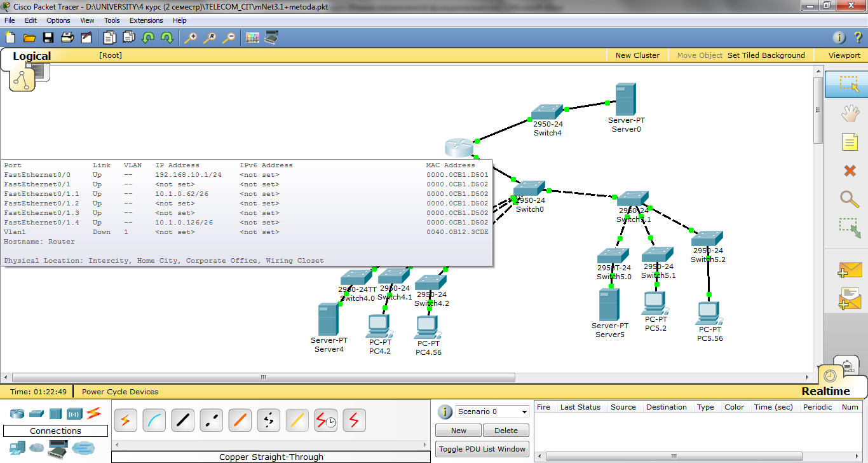Zoom in on the workspace
The width and height of the screenshot is (868, 463).
[191, 38]
